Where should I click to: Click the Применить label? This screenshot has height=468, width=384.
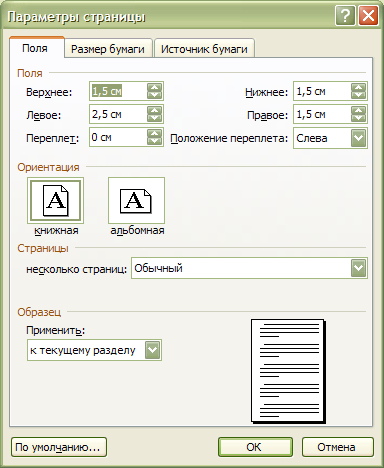56,330
